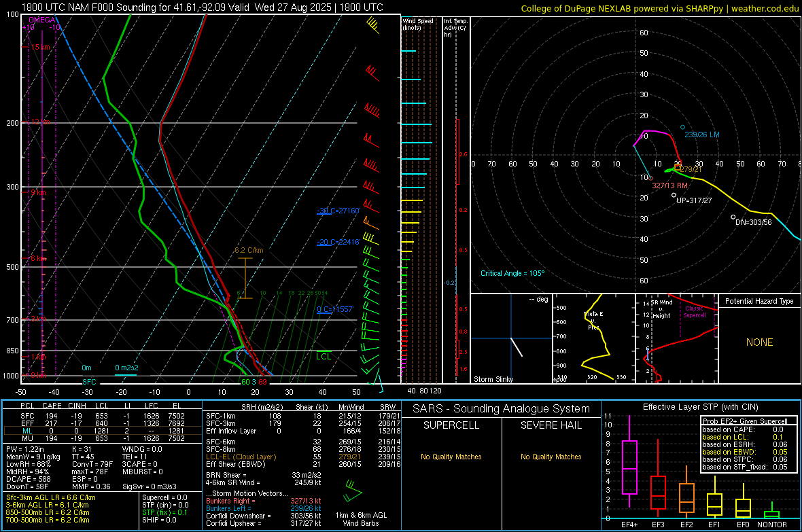This screenshot has width=802, height=532.
Task: Click the 'K = 31' index value
Action: (x=82, y=449)
